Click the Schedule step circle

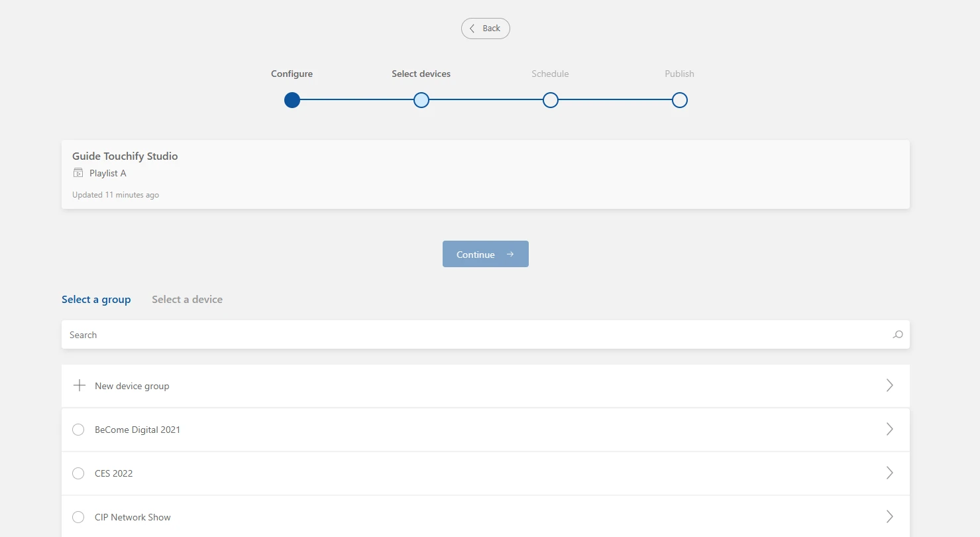click(550, 100)
